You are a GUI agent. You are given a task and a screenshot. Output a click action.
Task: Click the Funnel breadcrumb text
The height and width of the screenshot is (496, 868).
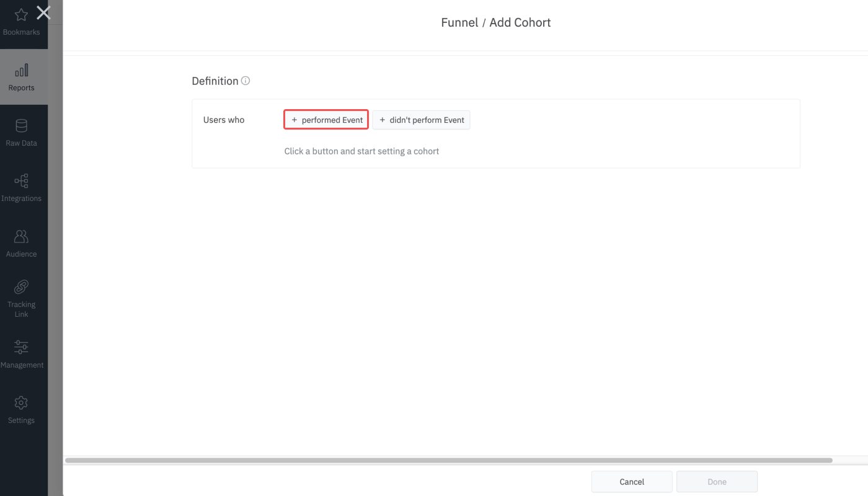(459, 23)
